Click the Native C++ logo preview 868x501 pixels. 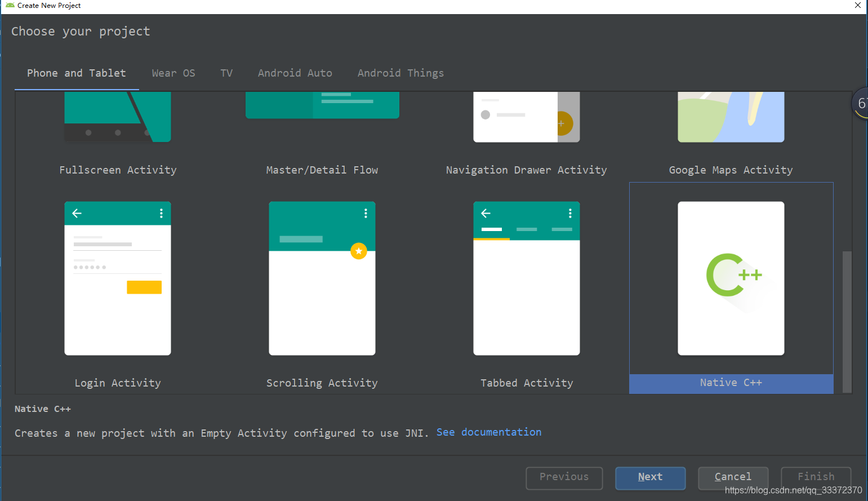pos(731,278)
